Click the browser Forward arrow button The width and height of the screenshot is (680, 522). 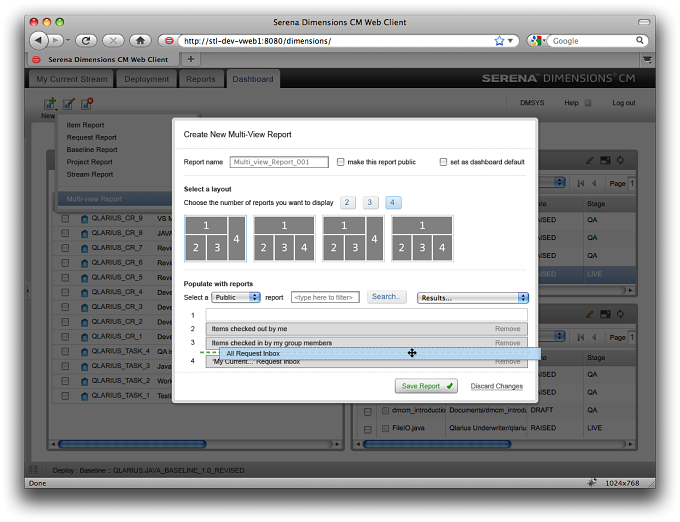click(56, 40)
